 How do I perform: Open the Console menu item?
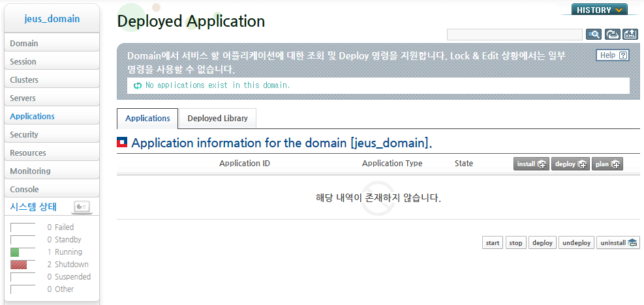(x=52, y=189)
